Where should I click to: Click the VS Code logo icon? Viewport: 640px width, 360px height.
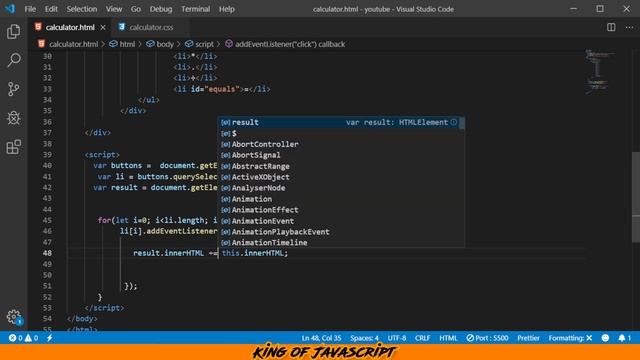(x=10, y=9)
